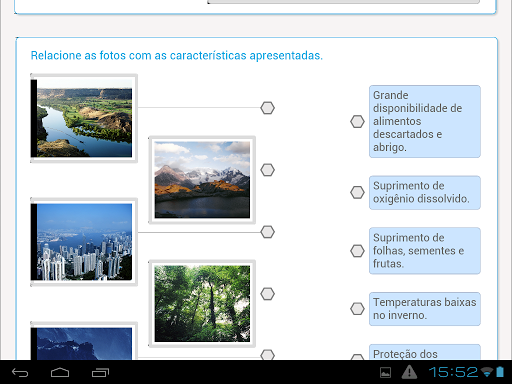Tap the Wi-Fi signal icon
This screenshot has width=512, height=384.
pos(488,372)
